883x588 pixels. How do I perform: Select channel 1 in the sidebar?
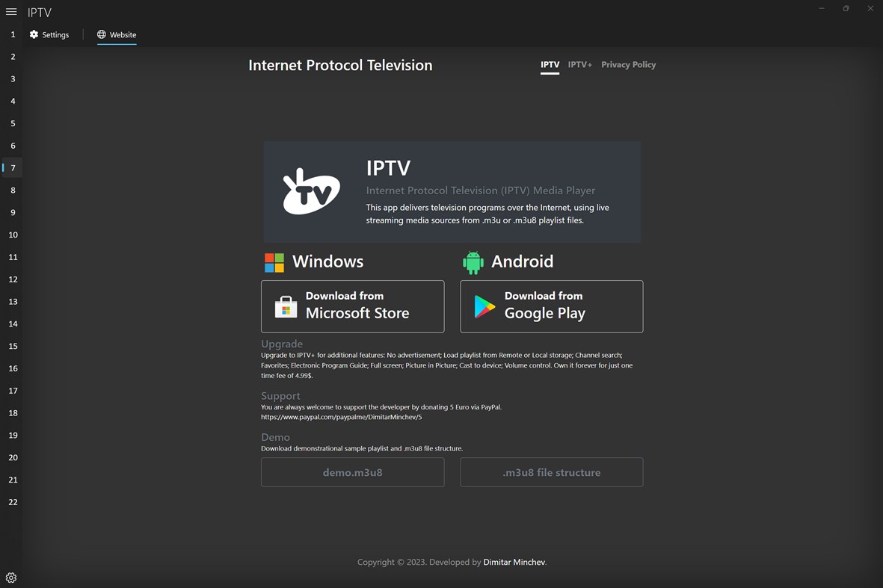[12, 34]
